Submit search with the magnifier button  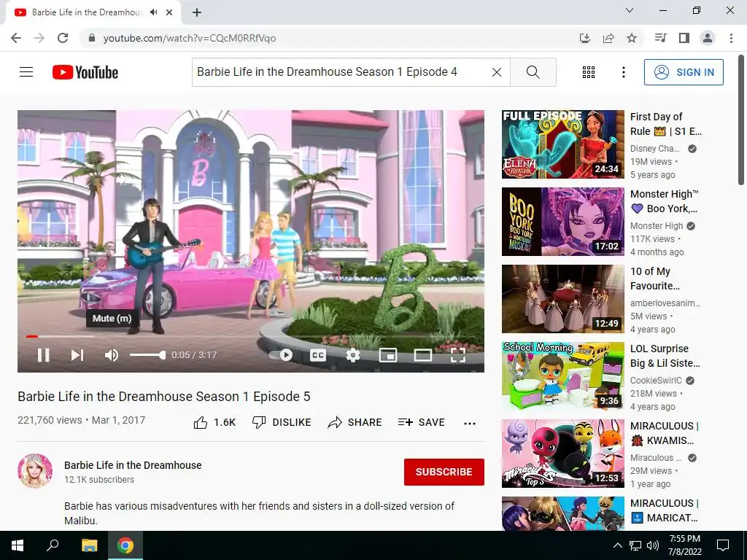coord(533,72)
